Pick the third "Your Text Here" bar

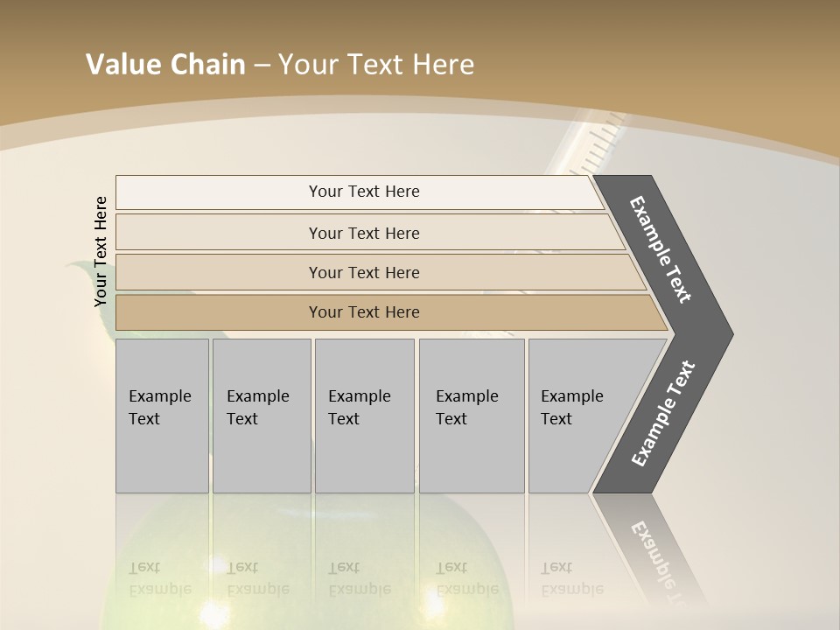click(363, 272)
